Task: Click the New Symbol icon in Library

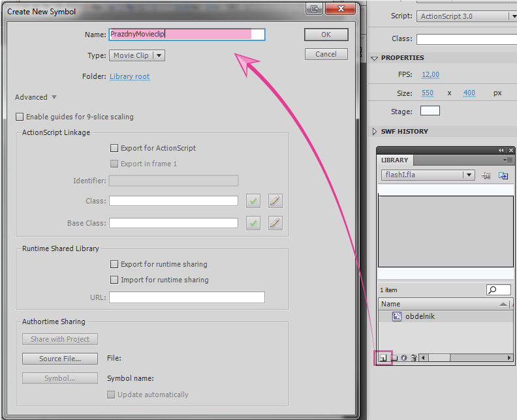Action: click(383, 357)
